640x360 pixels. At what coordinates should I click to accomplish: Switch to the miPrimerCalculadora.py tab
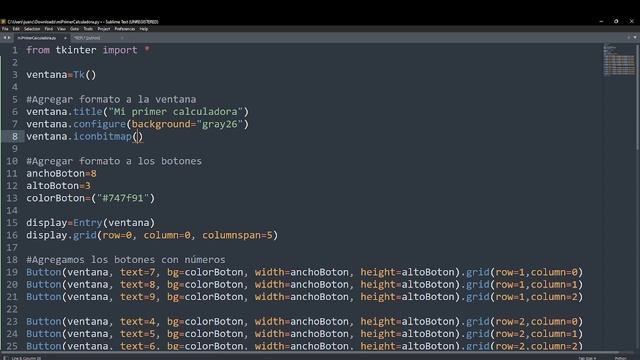37,38
